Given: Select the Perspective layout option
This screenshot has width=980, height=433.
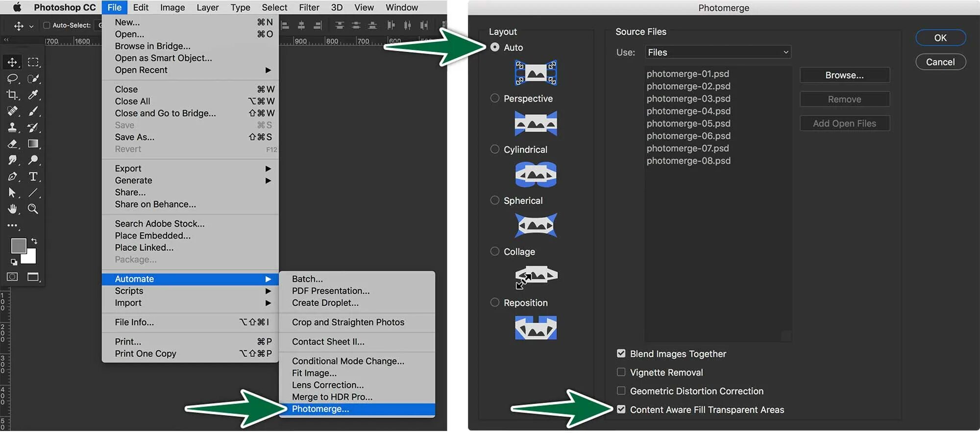Looking at the screenshot, I should 495,98.
